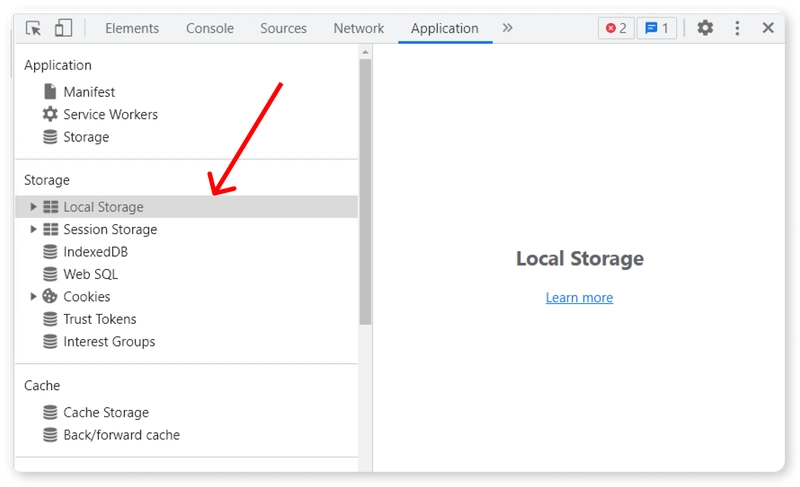Screen dimensions: 800x487
Task: Click the IndexedDB database icon
Action: 50,251
